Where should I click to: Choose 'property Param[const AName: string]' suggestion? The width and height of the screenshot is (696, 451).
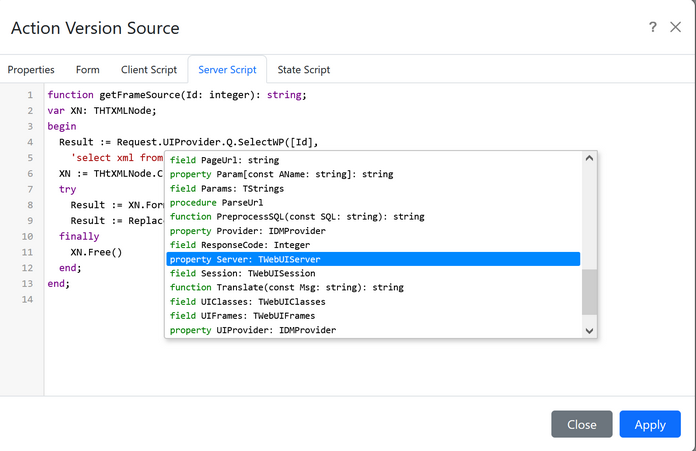pos(373,174)
